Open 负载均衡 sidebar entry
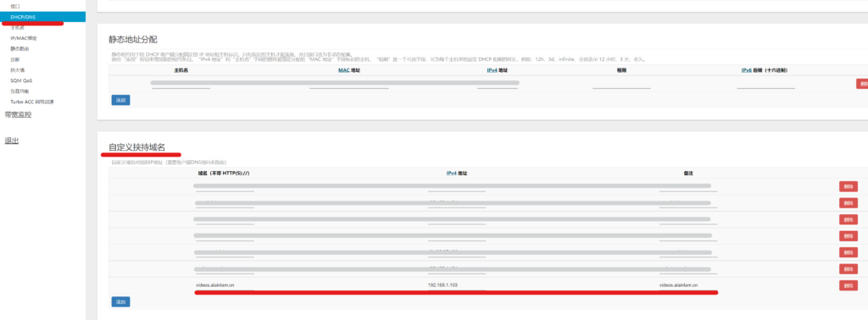Screen dimensions: 868x320 20,91
